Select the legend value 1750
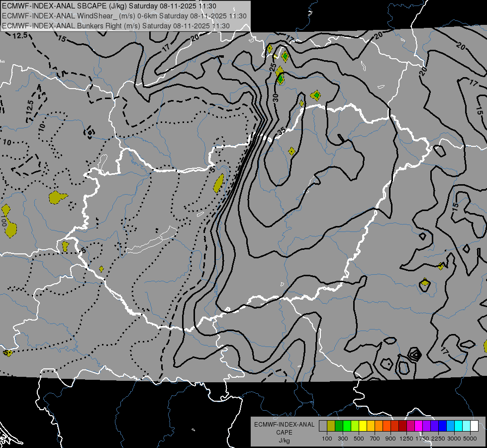 pyautogui.click(x=422, y=439)
